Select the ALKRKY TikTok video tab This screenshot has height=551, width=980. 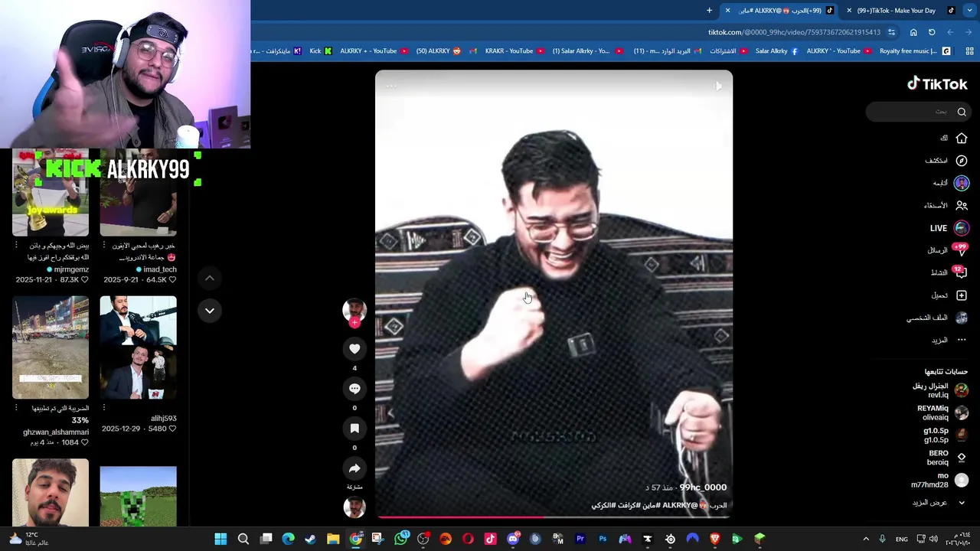(779, 11)
